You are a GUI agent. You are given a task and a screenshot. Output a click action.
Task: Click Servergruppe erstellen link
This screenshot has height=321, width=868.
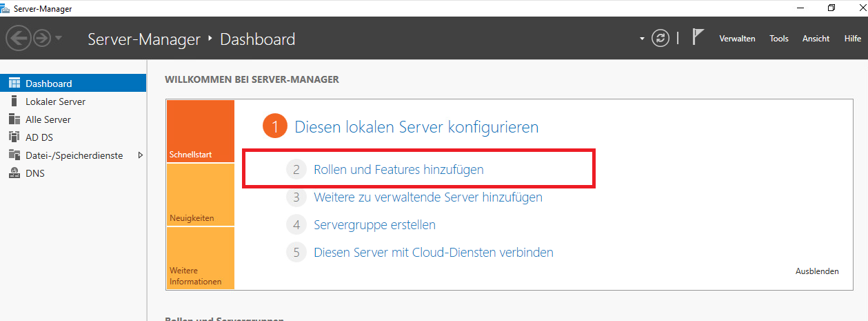pos(374,225)
